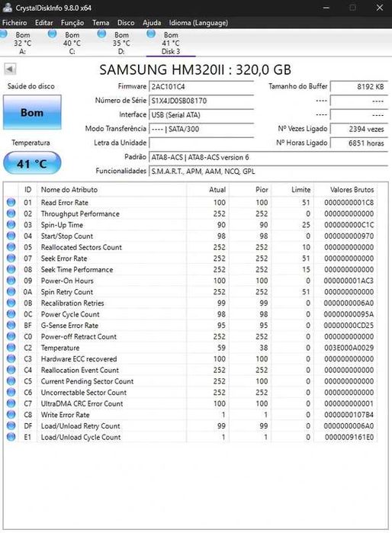Image resolution: width=392 pixels, height=533 pixels.
Task: Select drive D: tab at 35 °C
Action: pos(121,43)
